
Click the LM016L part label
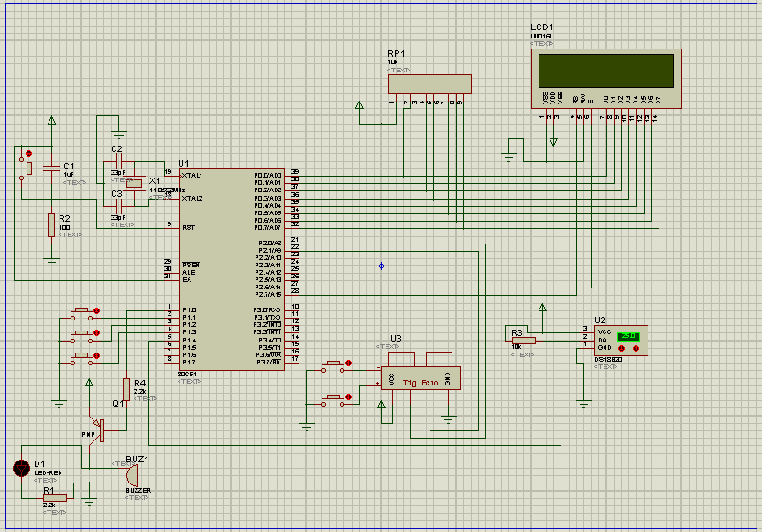pyautogui.click(x=542, y=36)
